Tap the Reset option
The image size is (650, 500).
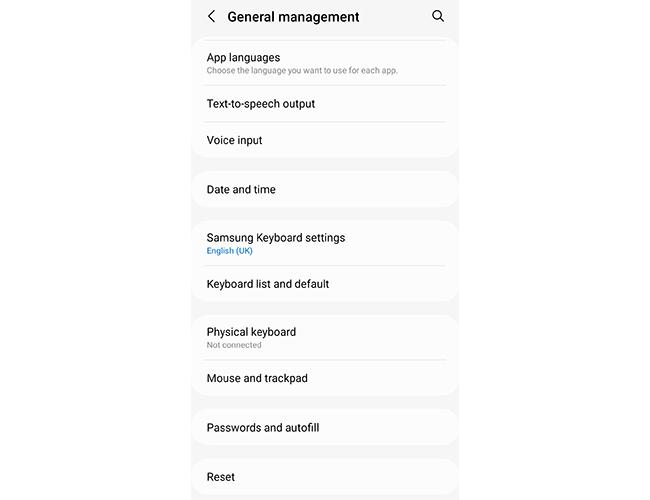click(325, 477)
